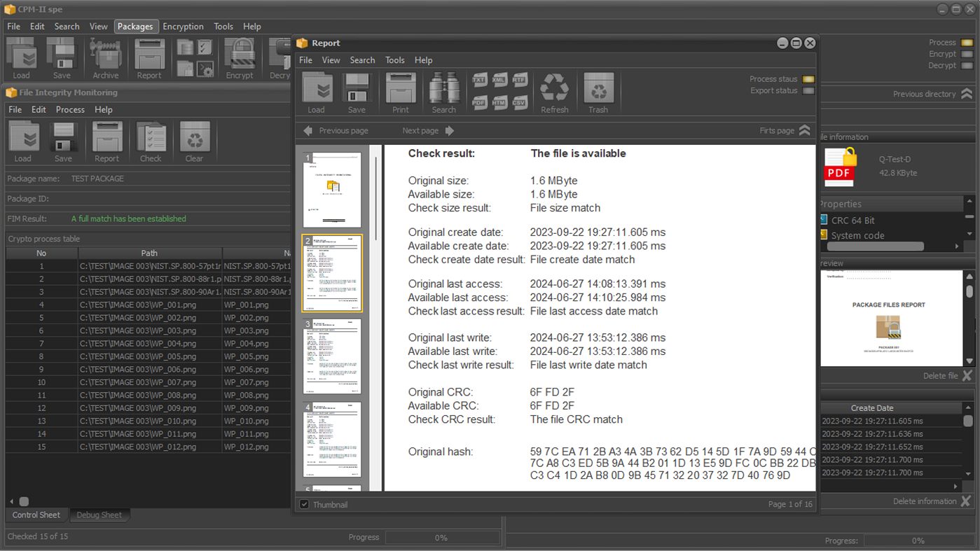Toggle the Thumbnail checkbox

click(305, 504)
